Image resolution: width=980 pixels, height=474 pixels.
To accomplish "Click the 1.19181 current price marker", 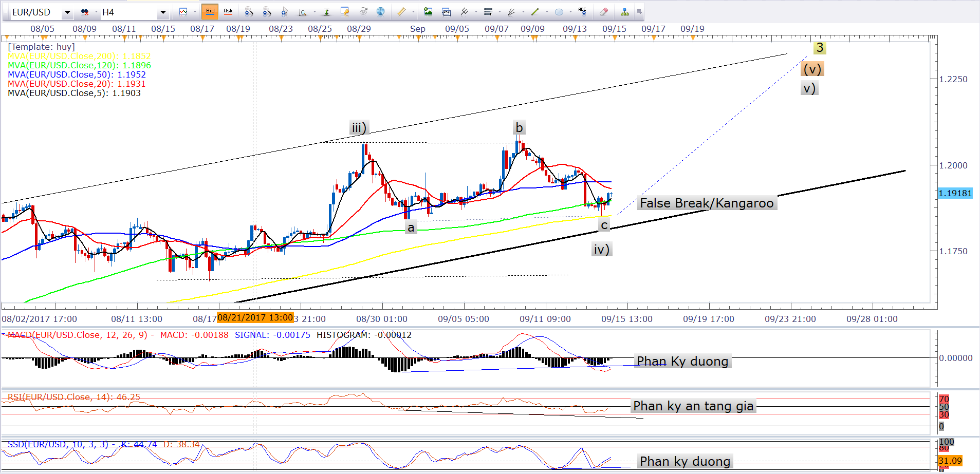I will tap(955, 193).
